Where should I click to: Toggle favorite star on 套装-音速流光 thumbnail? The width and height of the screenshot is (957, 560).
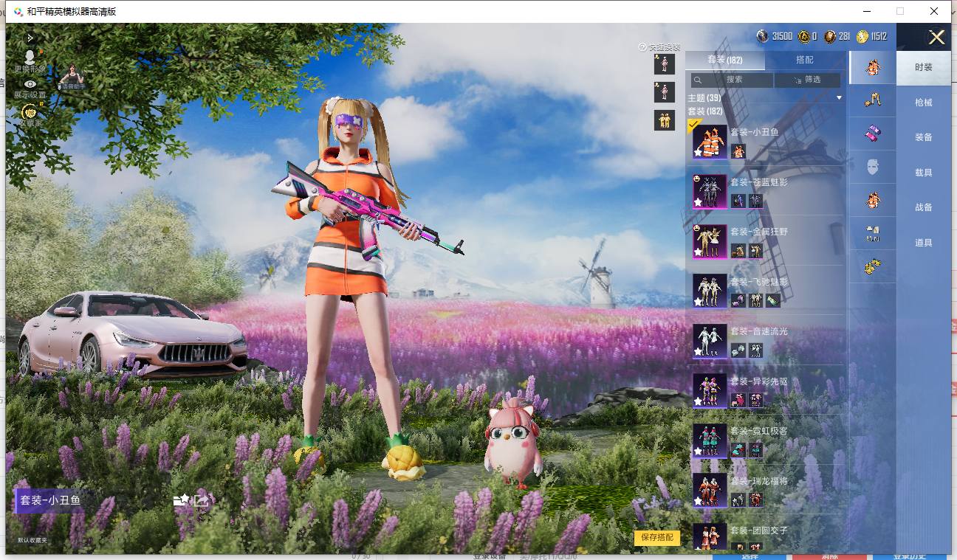pos(698,351)
